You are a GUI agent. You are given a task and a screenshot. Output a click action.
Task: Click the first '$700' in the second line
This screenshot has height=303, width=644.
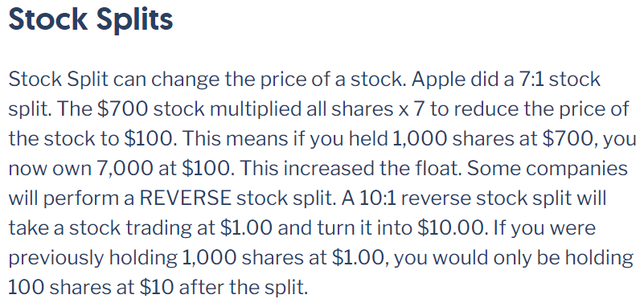[123, 109]
